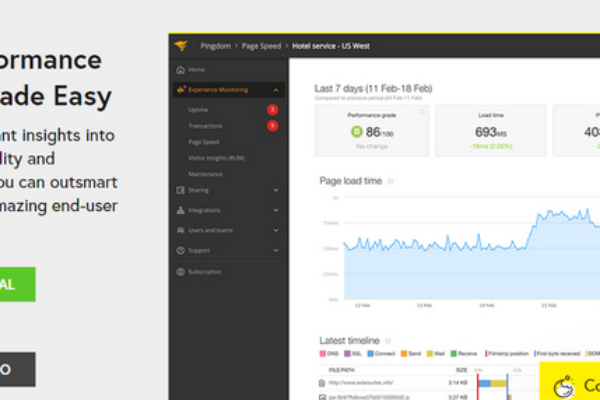Click the Home house icon
Screen dimensions: 600x400
[x=181, y=70]
